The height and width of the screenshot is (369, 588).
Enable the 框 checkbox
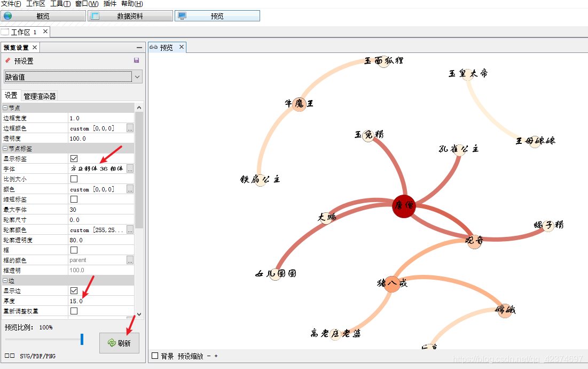click(x=74, y=250)
